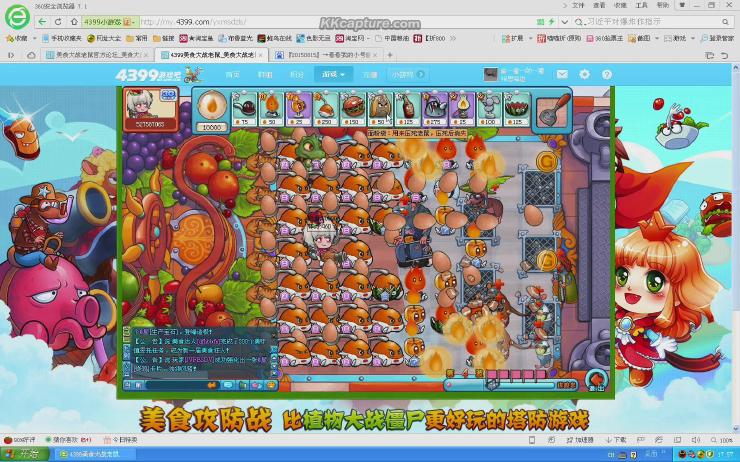
Task: Pick the sushi card costing 250
Action: pos(326,109)
